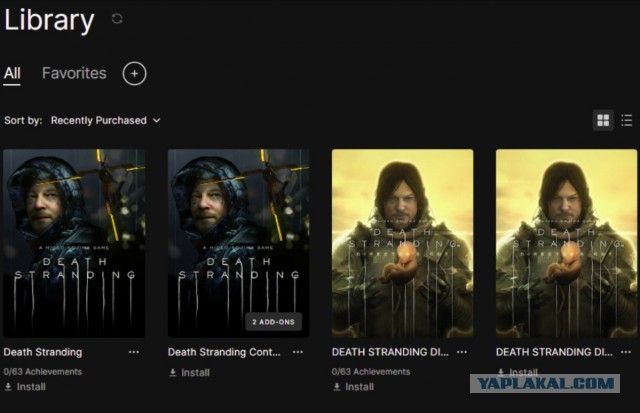The width and height of the screenshot is (640, 413).
Task: Install Death Stranding
Action: [x=25, y=387]
